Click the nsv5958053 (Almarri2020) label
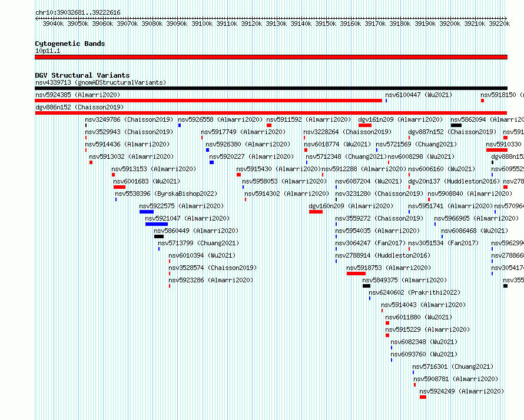The image size is (524, 420). [284, 181]
